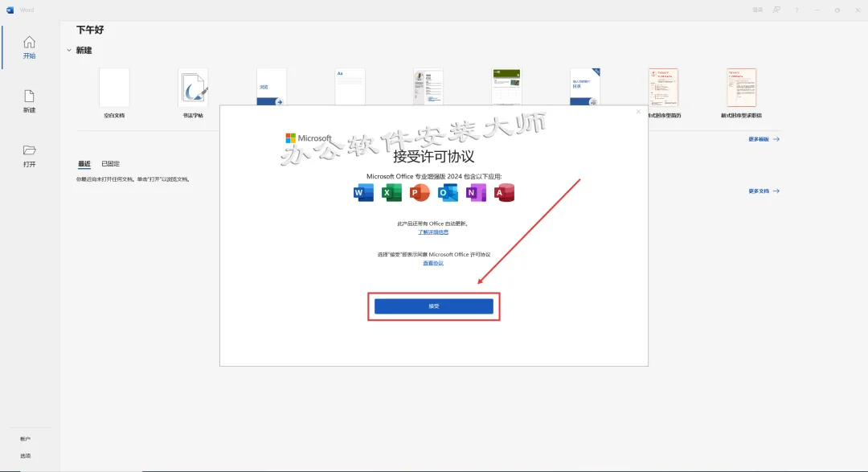Open 选项 in the sidebar

[26, 456]
